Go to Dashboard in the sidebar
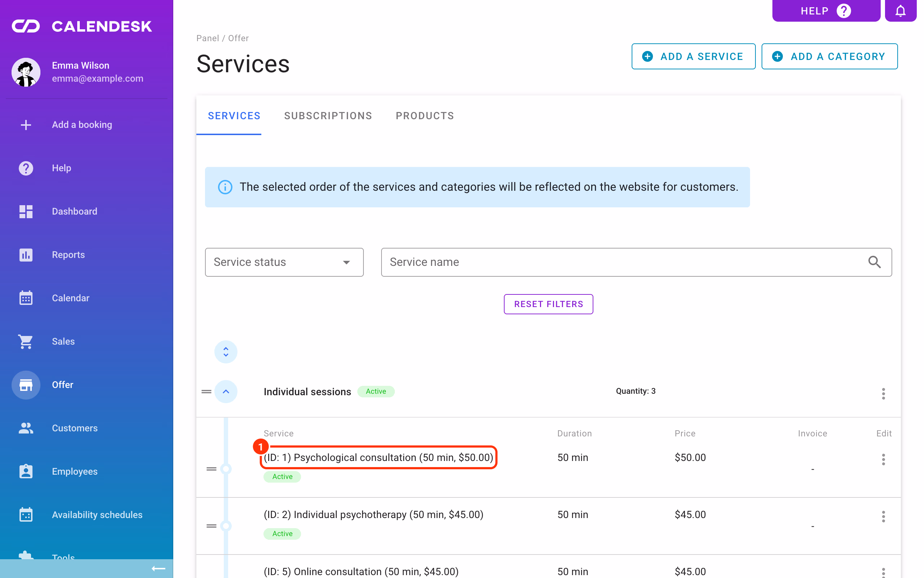The height and width of the screenshot is (578, 924). point(74,211)
